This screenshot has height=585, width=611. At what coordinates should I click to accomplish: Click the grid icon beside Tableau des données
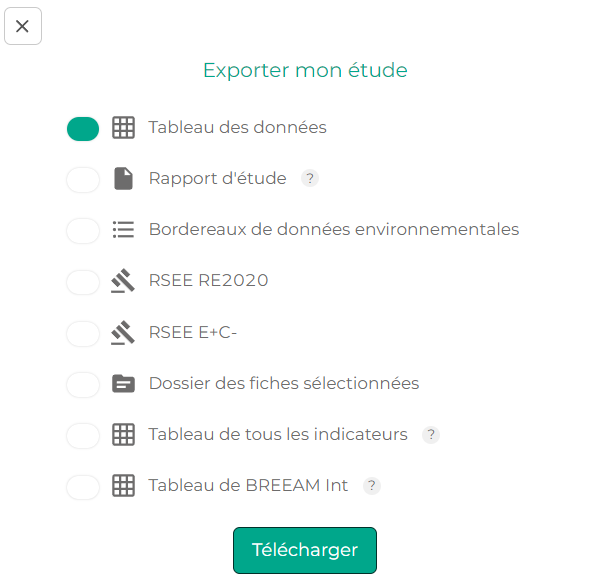point(123,128)
